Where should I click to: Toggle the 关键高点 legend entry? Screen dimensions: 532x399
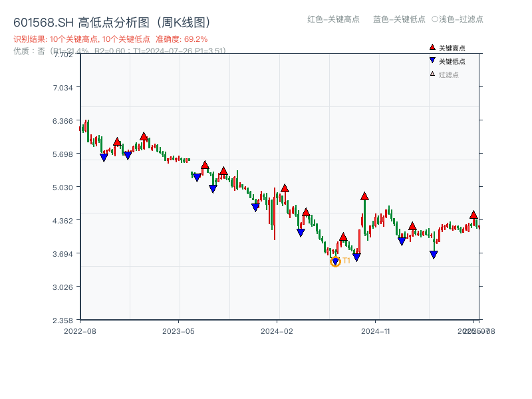452,48
